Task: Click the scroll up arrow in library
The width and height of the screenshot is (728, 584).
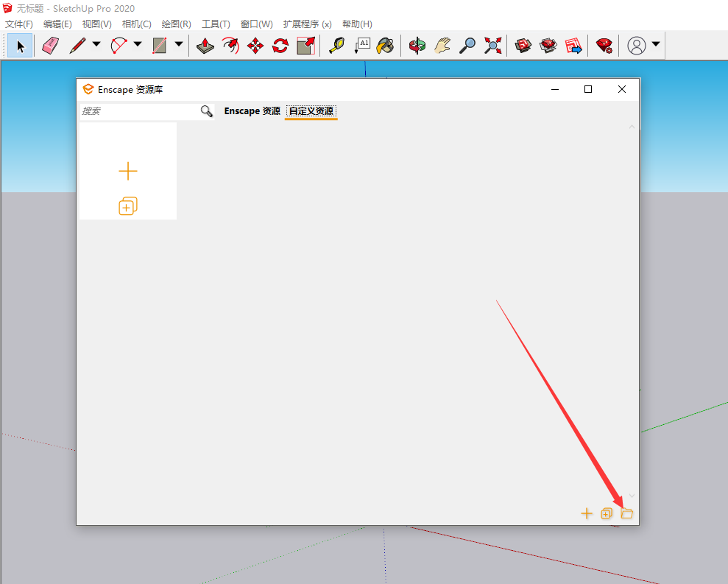Action: click(632, 127)
